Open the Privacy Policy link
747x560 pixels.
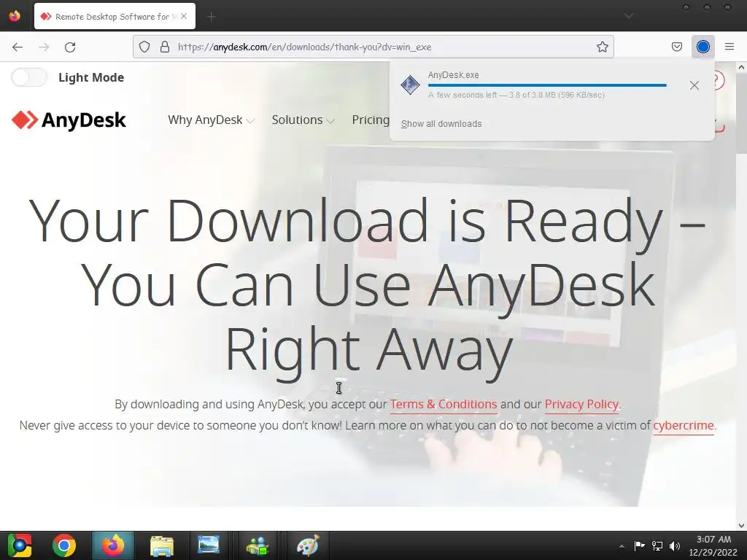(581, 404)
